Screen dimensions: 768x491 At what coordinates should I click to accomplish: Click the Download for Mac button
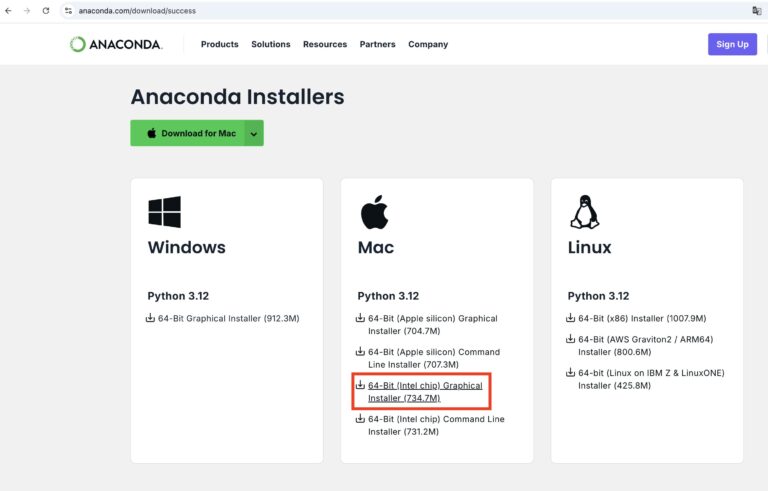[x=188, y=133]
